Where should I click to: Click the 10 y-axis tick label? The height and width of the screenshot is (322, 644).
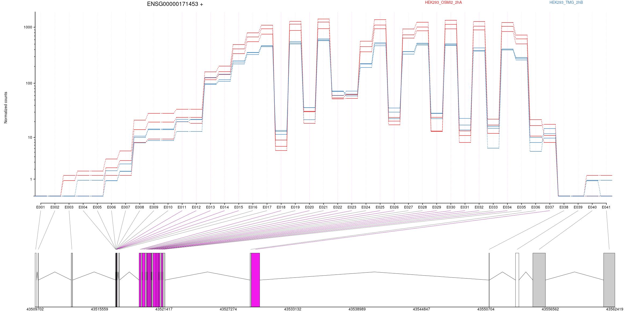pos(30,137)
